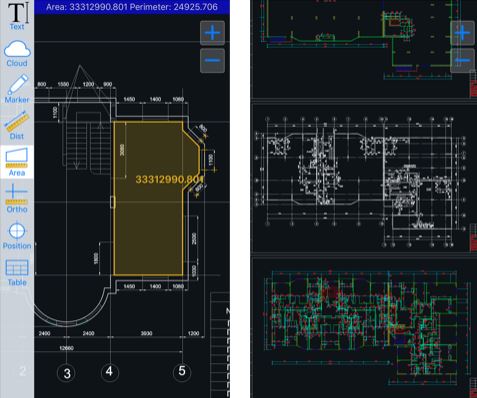Zoom in on the right drawing view
This screenshot has height=398, width=477.
coord(463,33)
